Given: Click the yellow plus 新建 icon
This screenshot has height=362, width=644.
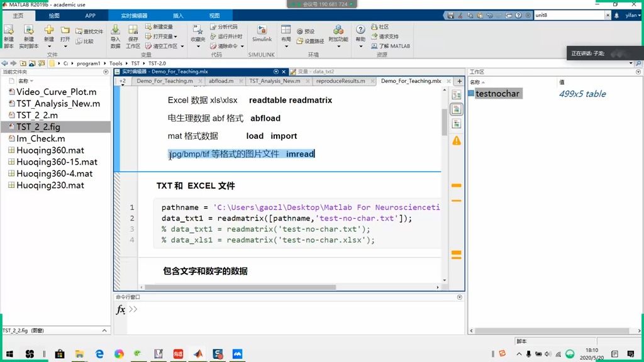Looking at the screenshot, I should tap(49, 30).
